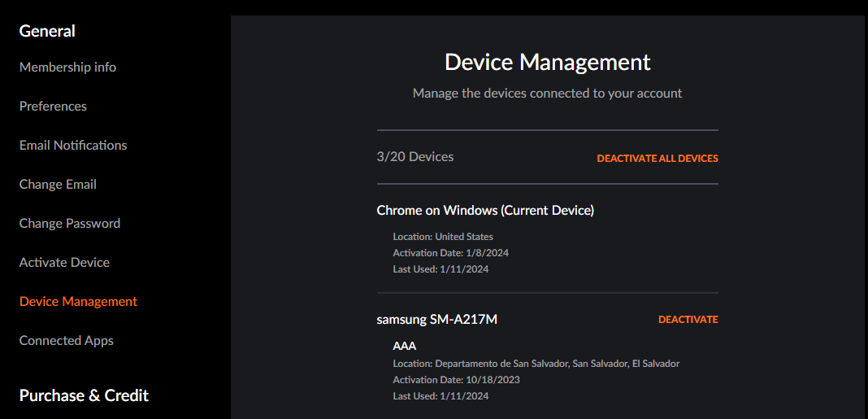
Task: Click the San Salvador location line
Action: [536, 364]
